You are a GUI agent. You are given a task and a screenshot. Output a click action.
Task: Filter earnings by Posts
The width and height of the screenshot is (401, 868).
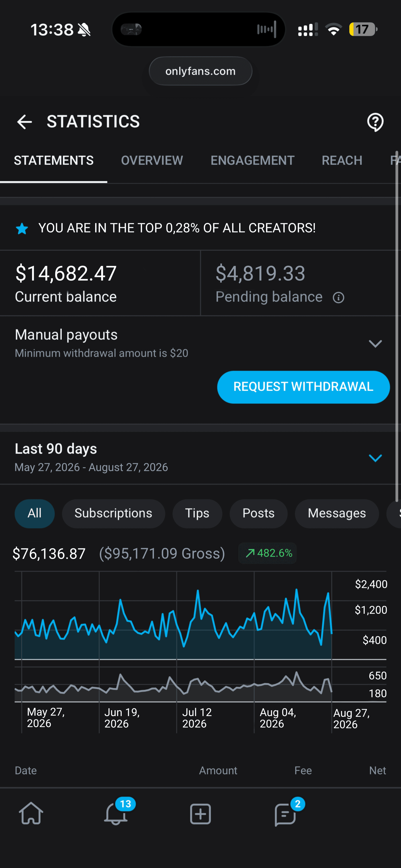258,513
